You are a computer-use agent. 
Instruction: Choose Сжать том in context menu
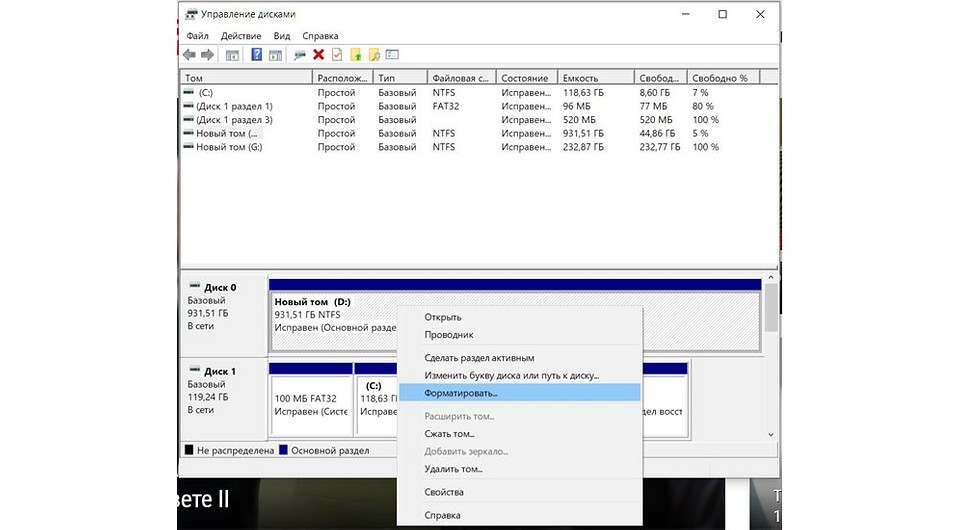(519, 433)
